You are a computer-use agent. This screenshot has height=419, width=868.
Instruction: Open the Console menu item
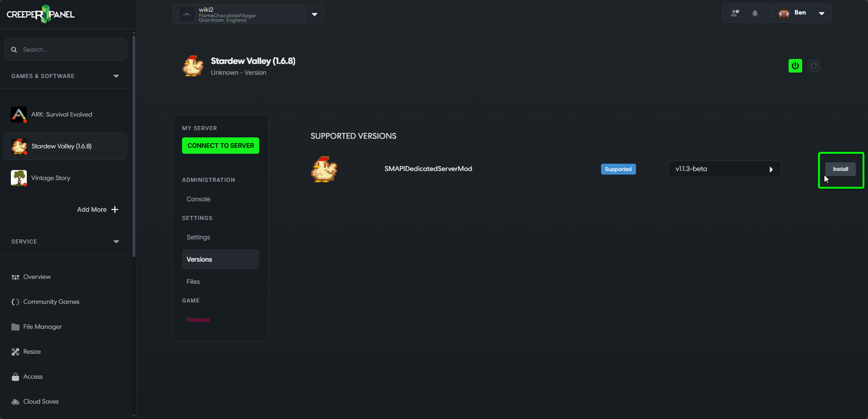click(198, 199)
